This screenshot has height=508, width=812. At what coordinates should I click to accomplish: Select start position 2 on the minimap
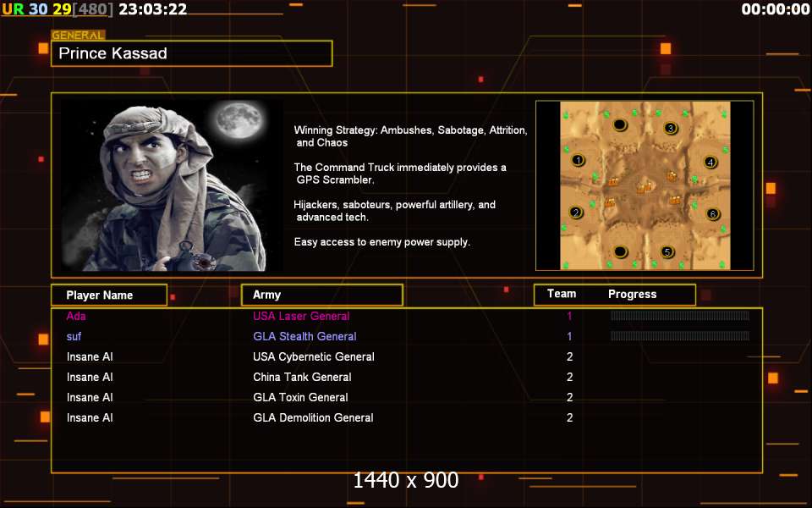(x=577, y=213)
